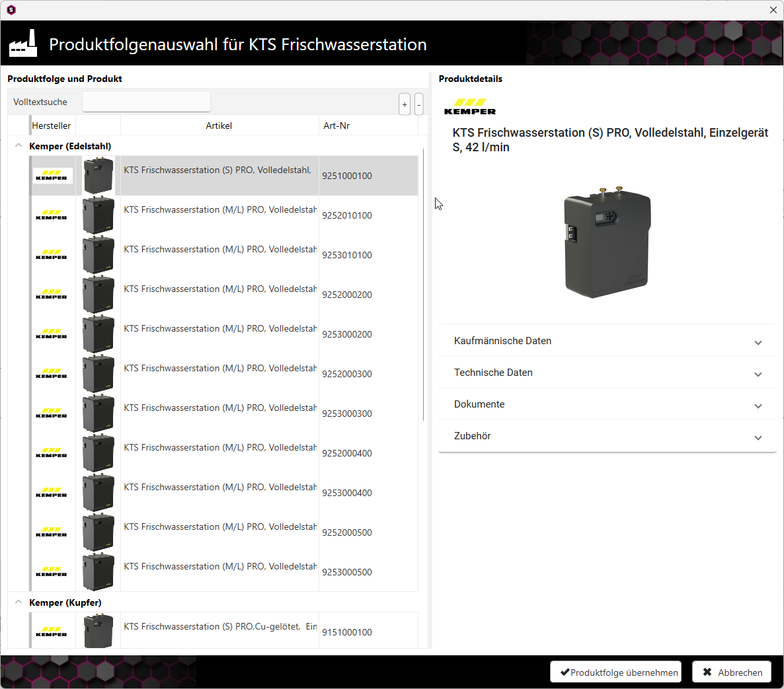Click Kemper logo in row 9253000300
Viewport: 784px width, 689px height.
click(x=52, y=413)
